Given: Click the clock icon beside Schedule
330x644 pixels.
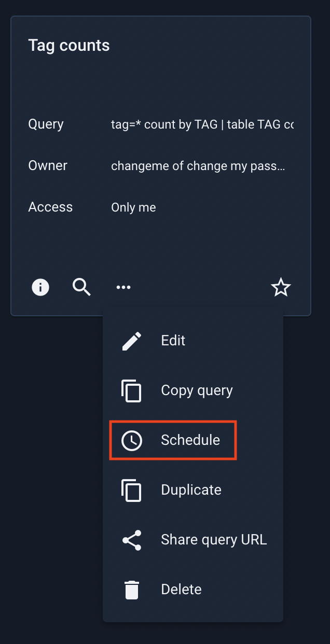Looking at the screenshot, I should 132,440.
